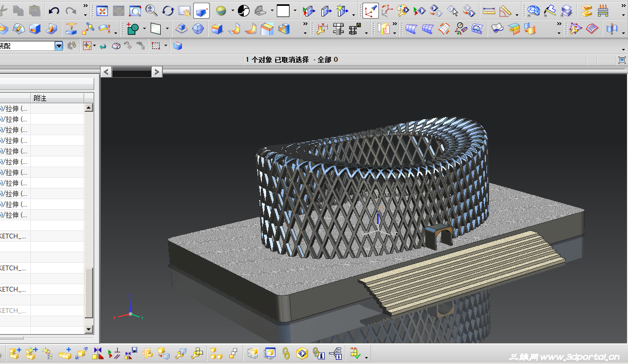Select the Zoom in/out magnifier tool
628x364 pixels.
point(151,11)
